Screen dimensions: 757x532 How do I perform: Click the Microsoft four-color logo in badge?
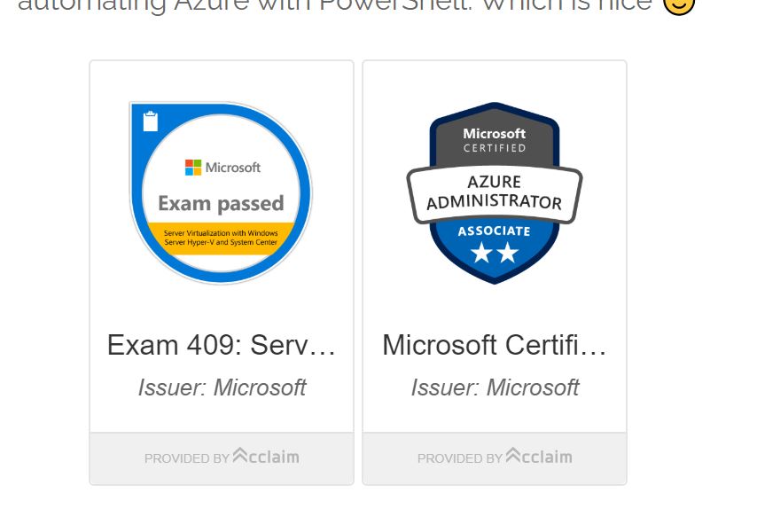coord(193,168)
